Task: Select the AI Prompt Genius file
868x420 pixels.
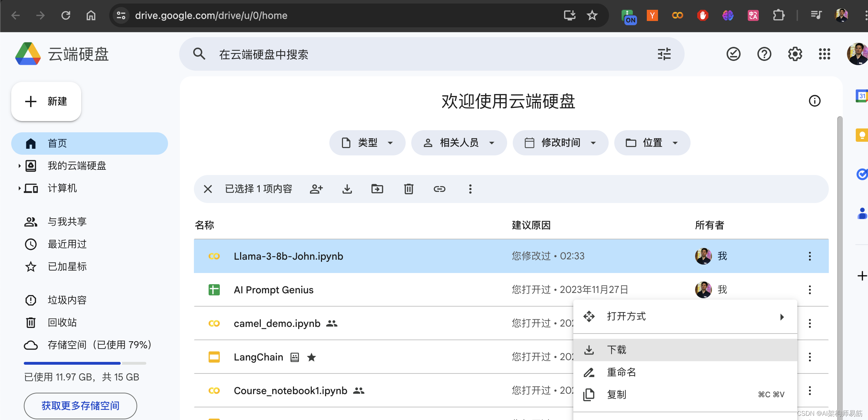Action: pos(273,290)
